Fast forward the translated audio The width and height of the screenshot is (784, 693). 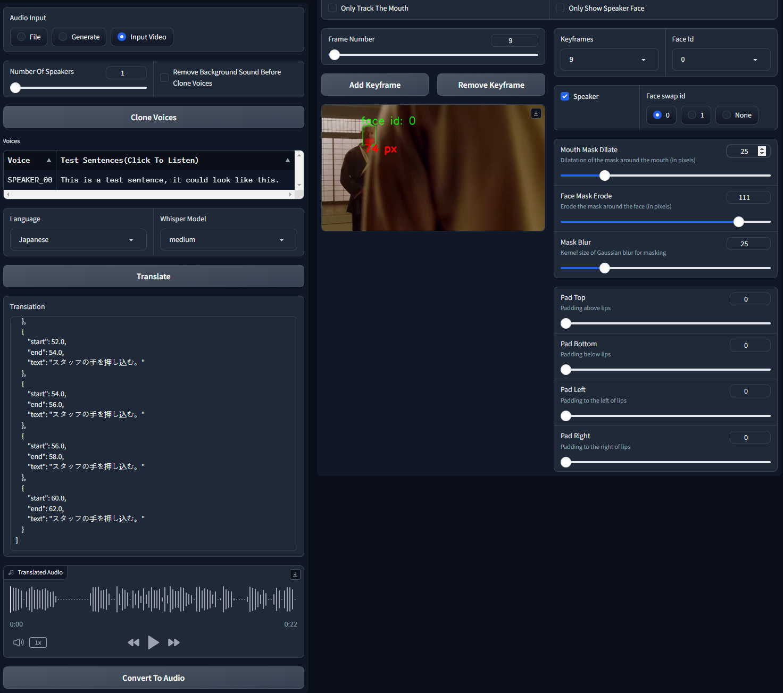[173, 642]
